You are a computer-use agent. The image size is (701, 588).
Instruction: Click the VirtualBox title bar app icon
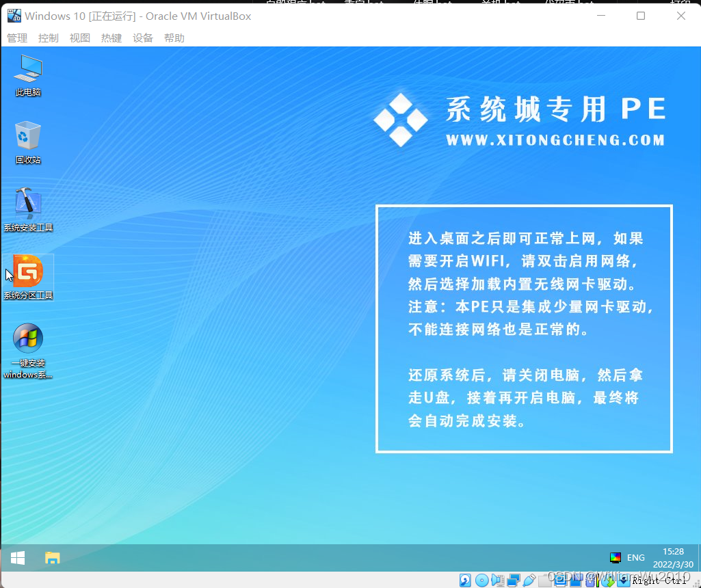point(14,16)
